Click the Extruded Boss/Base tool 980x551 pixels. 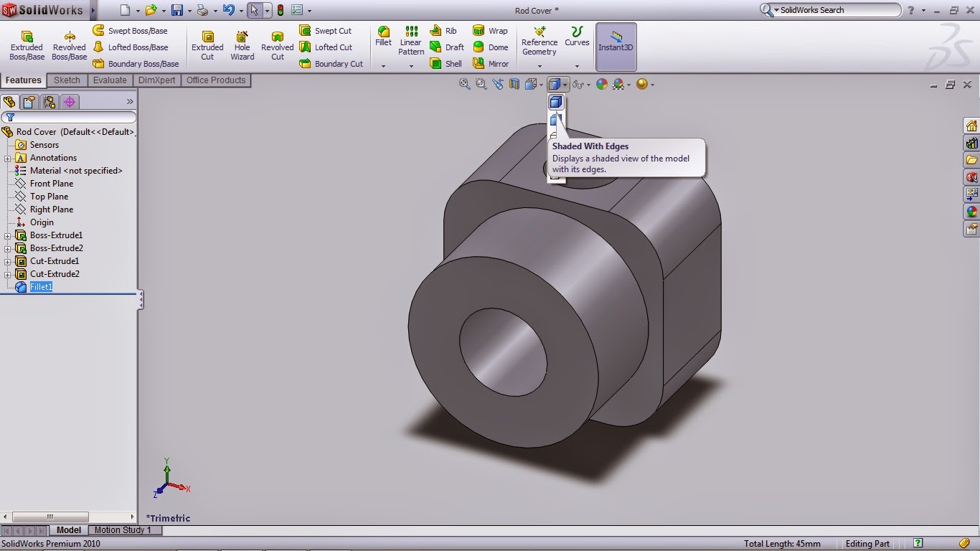pos(27,45)
